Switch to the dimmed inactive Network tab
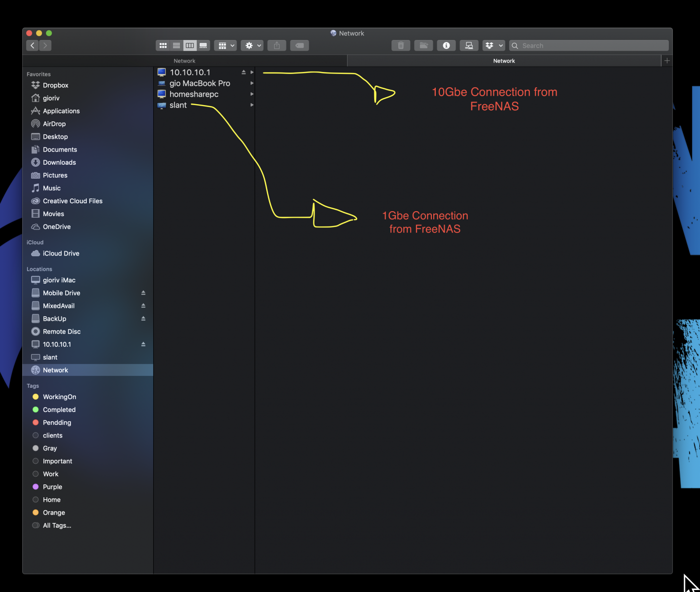This screenshot has width=700, height=592. [184, 61]
